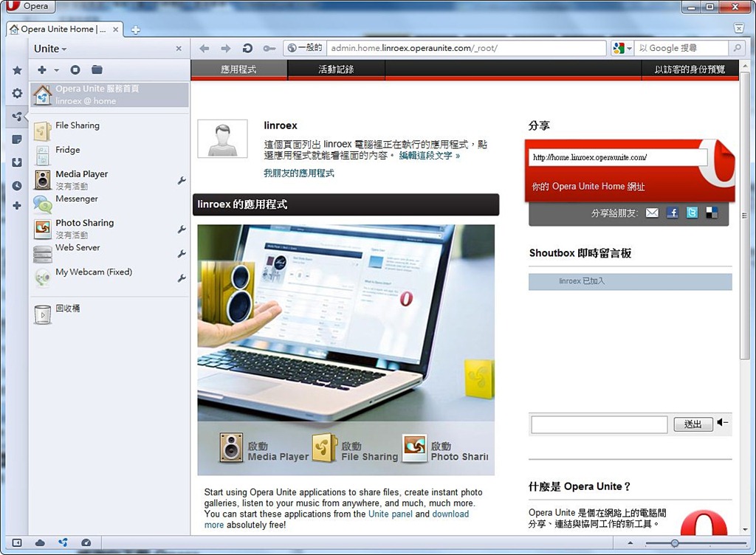Viewport: 756px width, 555px height.
Task: Click the 送出 send button
Action: [x=693, y=424]
